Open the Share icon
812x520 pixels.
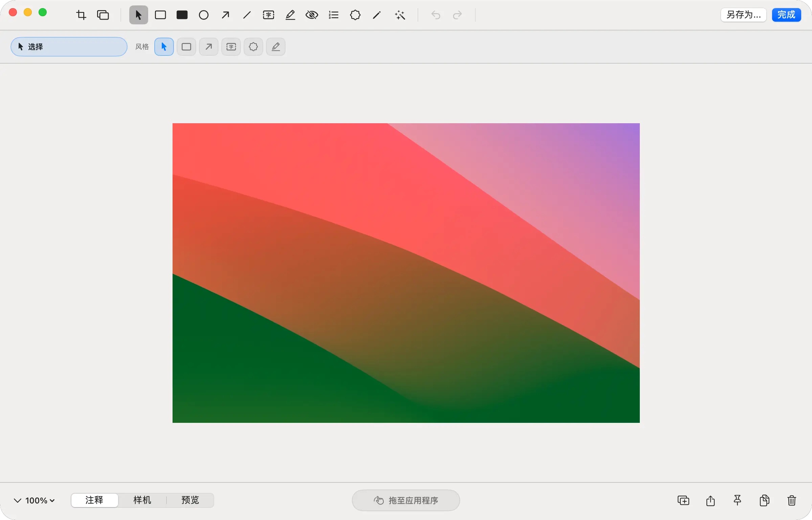[710, 500]
